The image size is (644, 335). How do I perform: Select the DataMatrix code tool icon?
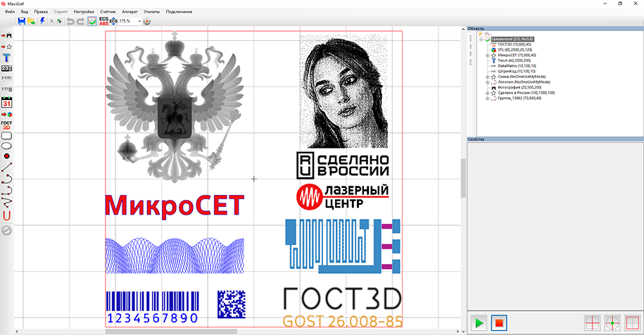click(6, 89)
